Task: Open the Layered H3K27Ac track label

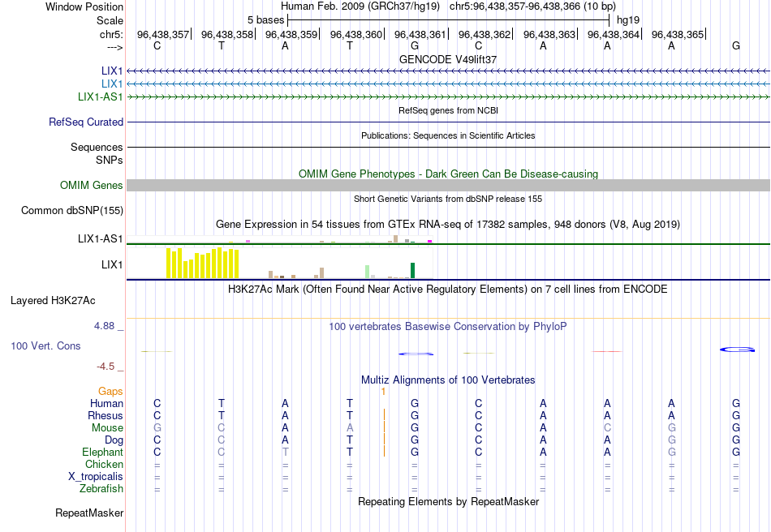Action: click(53, 301)
